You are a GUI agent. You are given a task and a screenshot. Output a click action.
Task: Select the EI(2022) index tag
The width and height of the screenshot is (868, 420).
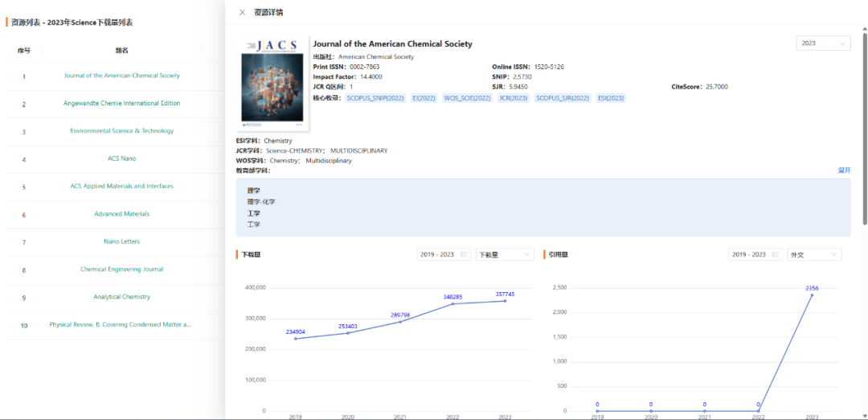point(424,98)
